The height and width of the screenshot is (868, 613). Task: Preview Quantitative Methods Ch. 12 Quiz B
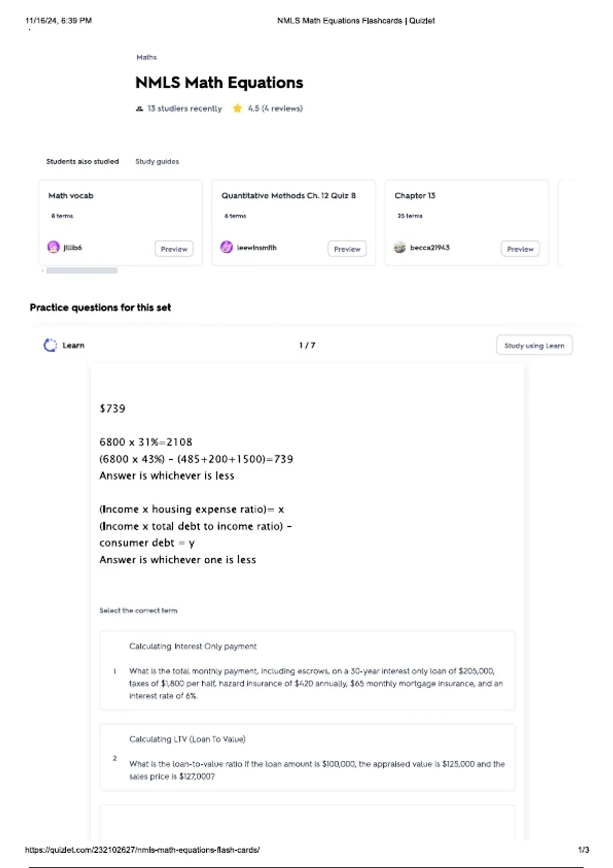tap(347, 249)
